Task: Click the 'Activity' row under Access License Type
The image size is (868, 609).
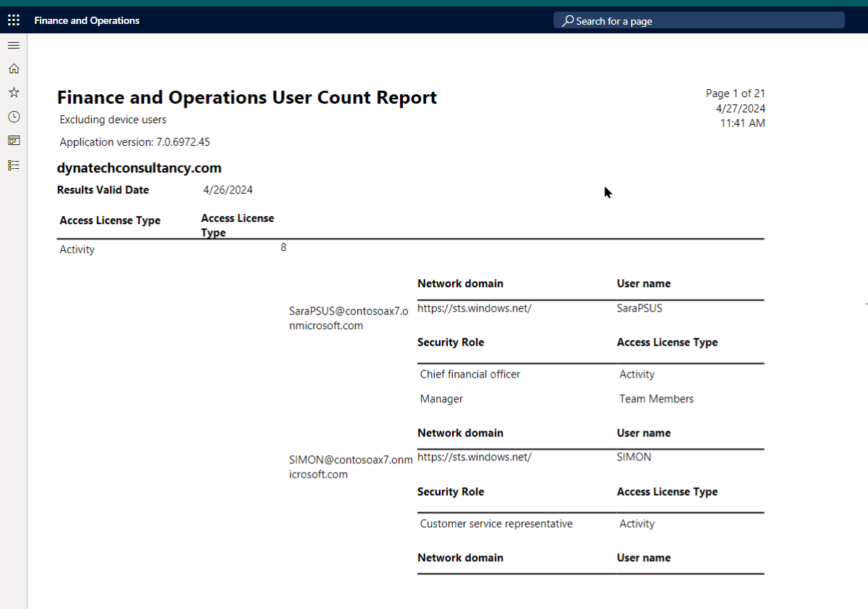Action: (x=77, y=249)
